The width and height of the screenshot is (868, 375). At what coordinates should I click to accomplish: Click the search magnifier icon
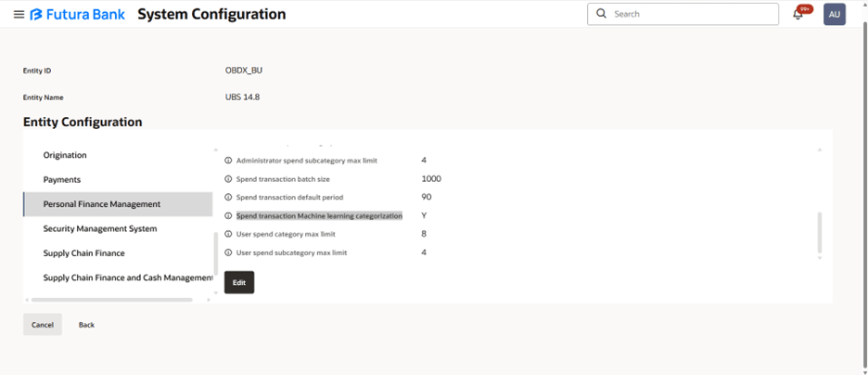[601, 14]
